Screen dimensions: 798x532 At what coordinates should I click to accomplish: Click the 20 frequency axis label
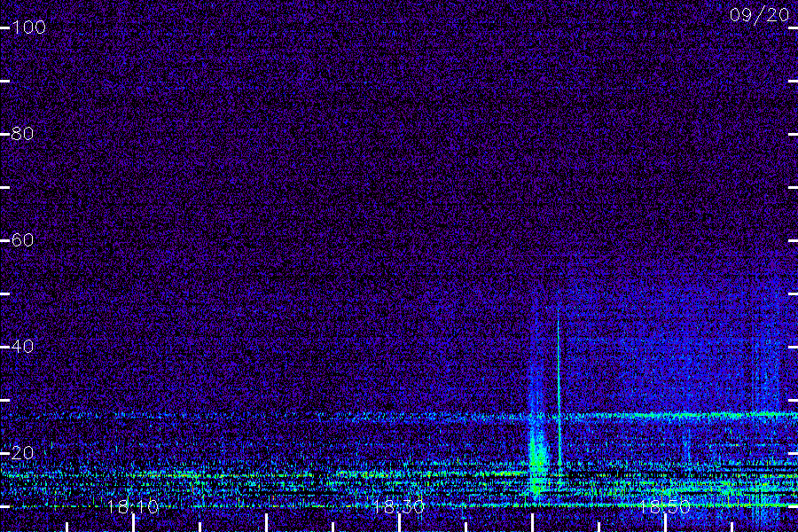pyautogui.click(x=22, y=452)
